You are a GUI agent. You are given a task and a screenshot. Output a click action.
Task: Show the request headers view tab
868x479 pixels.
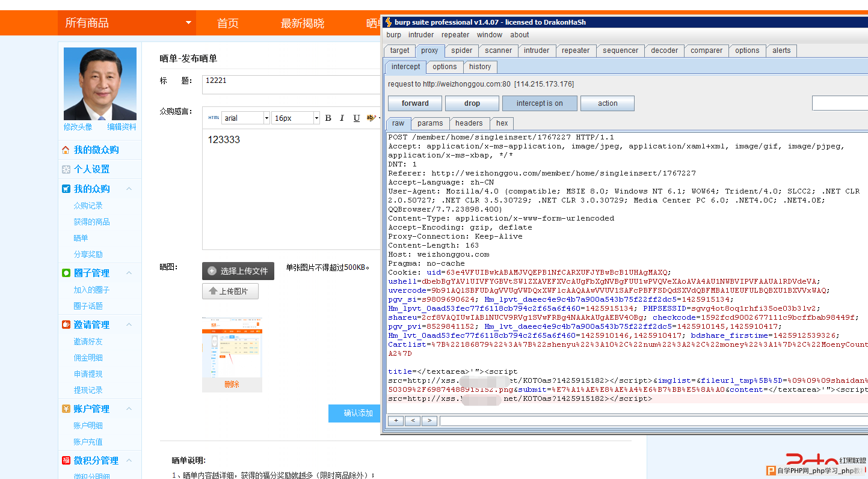pyautogui.click(x=469, y=123)
